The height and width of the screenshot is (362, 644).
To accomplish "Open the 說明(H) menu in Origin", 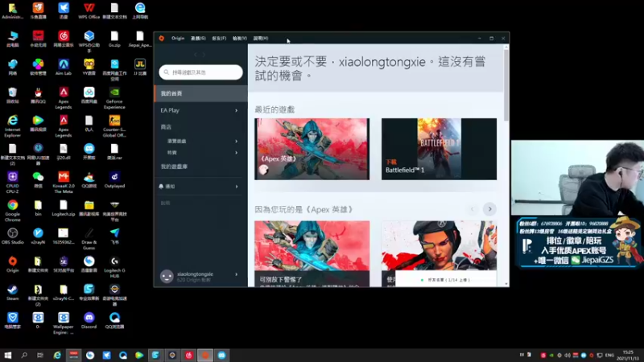I will click(260, 38).
